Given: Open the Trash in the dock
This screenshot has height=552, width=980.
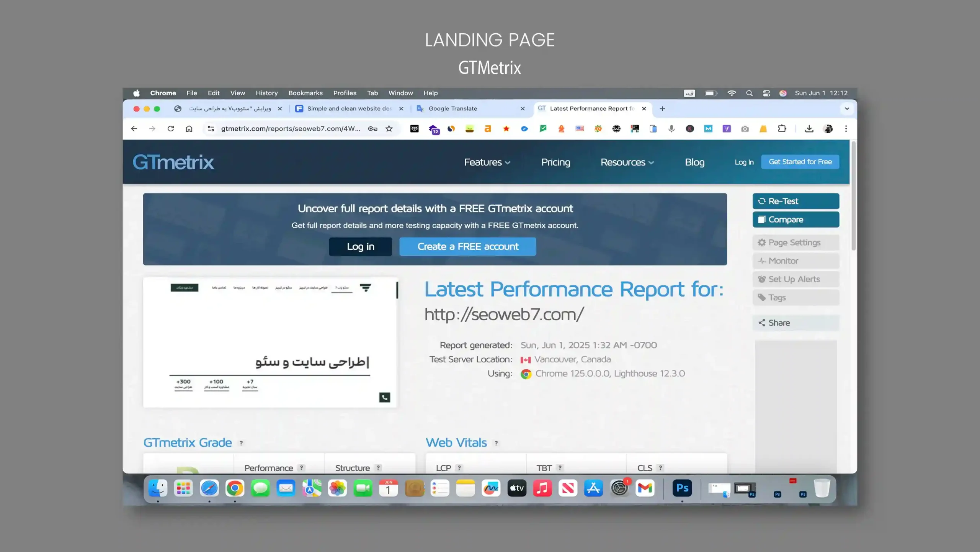Looking at the screenshot, I should tap(822, 488).
